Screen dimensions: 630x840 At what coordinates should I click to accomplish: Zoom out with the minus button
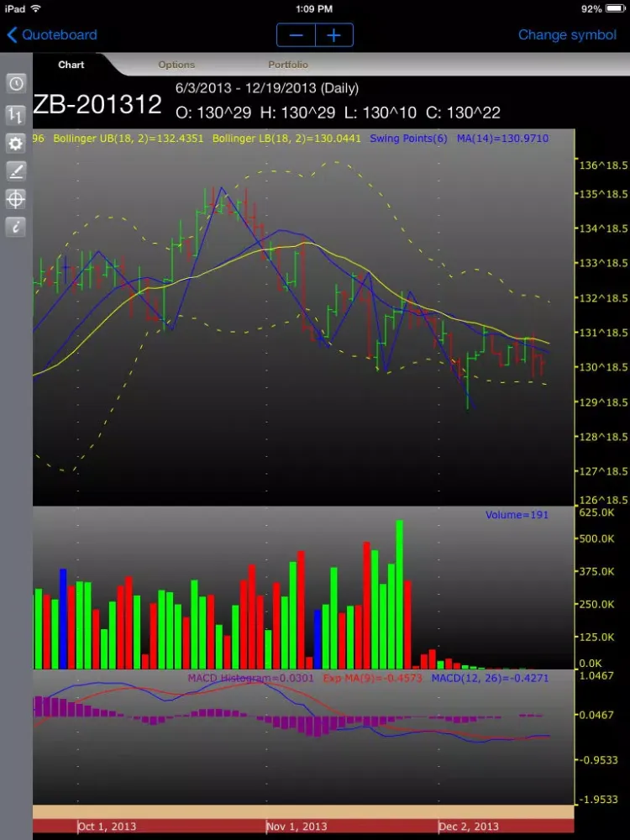pyautogui.click(x=296, y=35)
